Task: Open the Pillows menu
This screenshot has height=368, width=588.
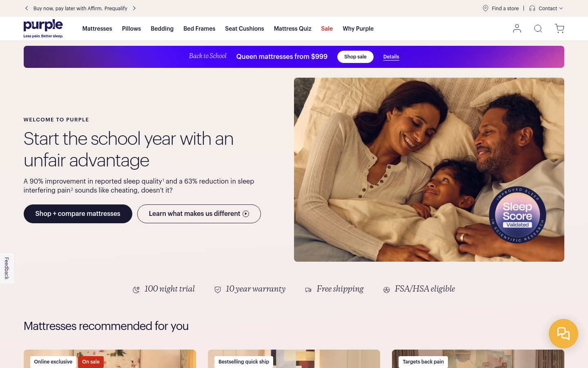Action: point(131,29)
